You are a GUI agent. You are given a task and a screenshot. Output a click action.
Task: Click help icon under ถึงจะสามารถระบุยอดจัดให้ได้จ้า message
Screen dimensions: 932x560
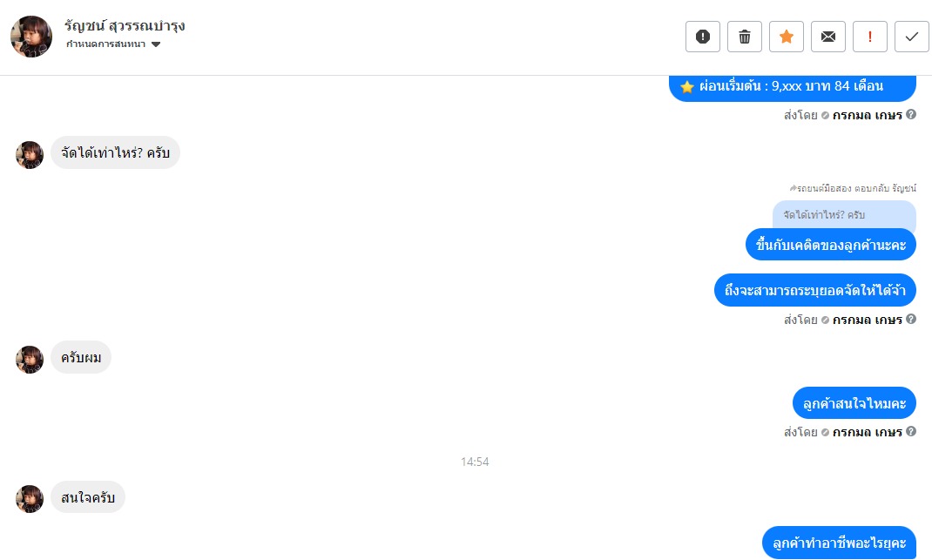[910, 320]
